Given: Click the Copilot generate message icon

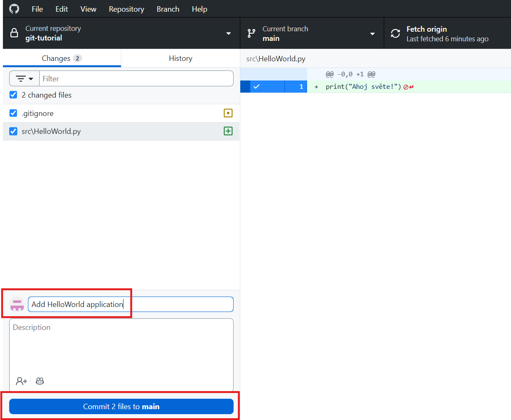Looking at the screenshot, I should click(40, 381).
